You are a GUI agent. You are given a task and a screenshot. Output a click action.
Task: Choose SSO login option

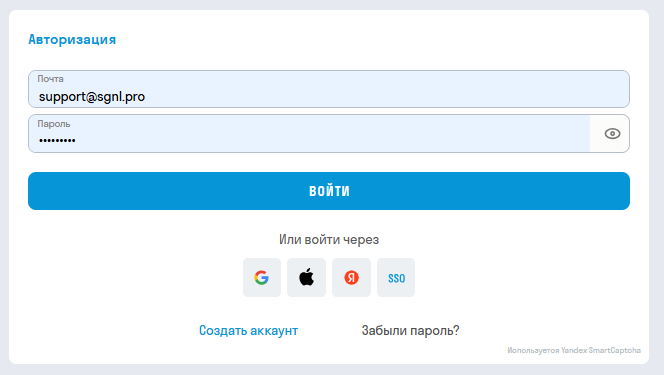coord(396,278)
